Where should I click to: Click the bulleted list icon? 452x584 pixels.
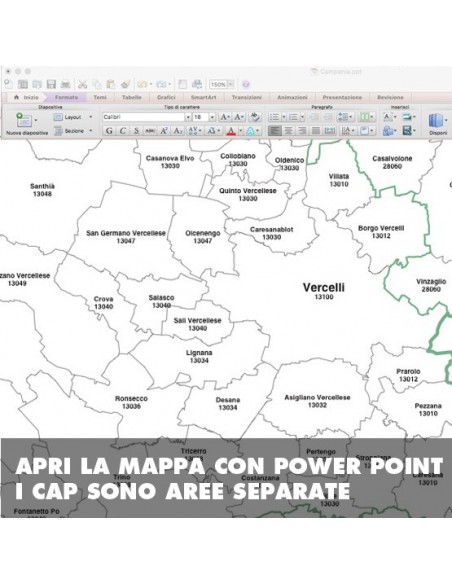click(x=274, y=117)
